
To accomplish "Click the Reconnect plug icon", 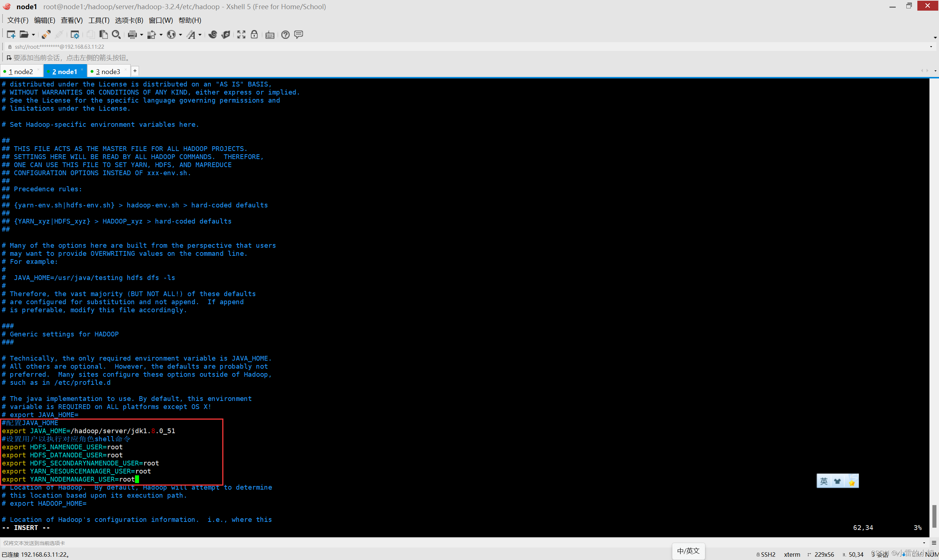I will click(47, 35).
